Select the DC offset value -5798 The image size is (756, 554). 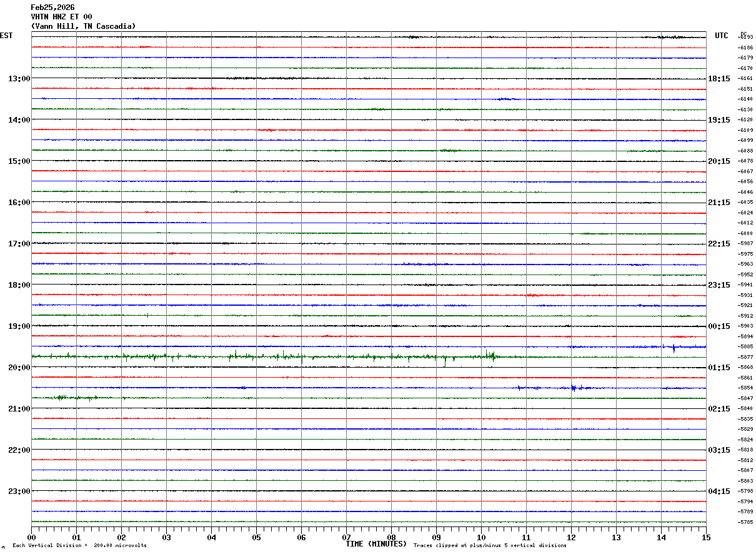(746, 491)
